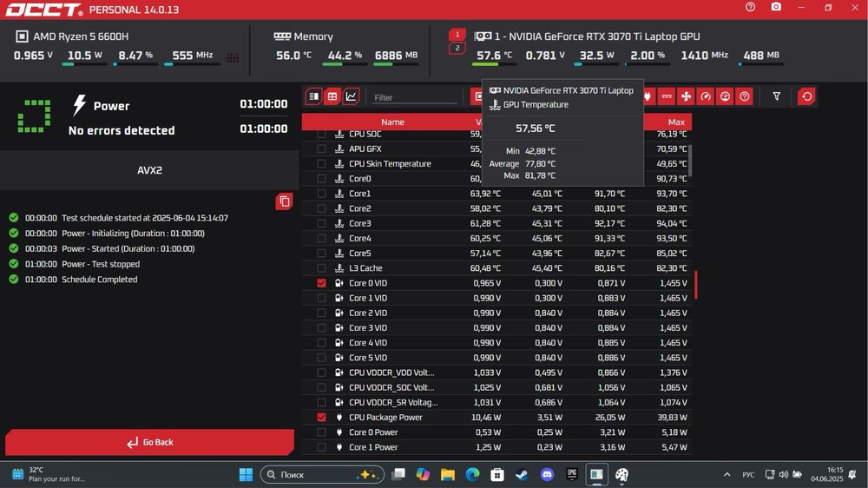Show power sensors via plug icon
This screenshot has width=868, height=488.
click(648, 96)
